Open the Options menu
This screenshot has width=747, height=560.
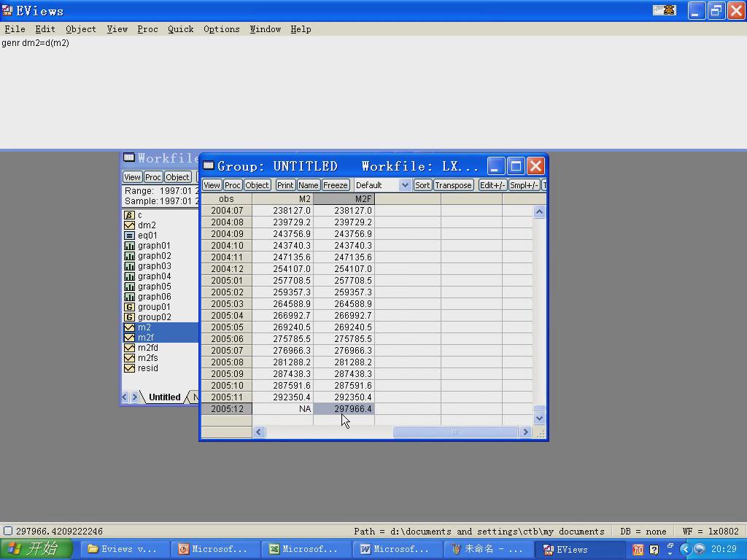pos(222,29)
